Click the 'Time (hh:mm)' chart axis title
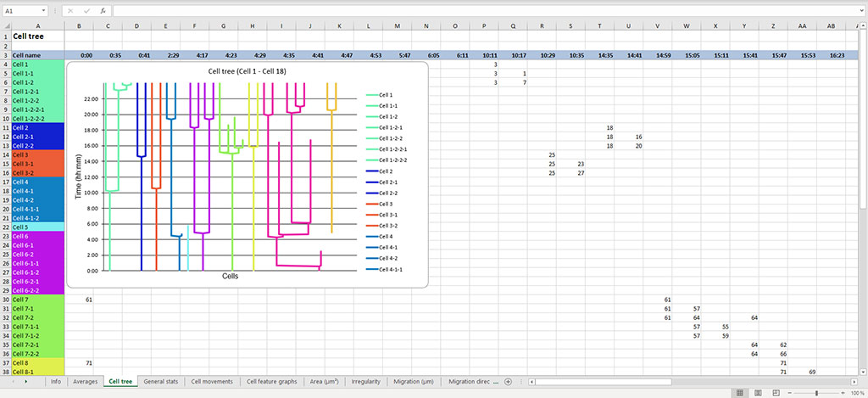 pyautogui.click(x=78, y=177)
